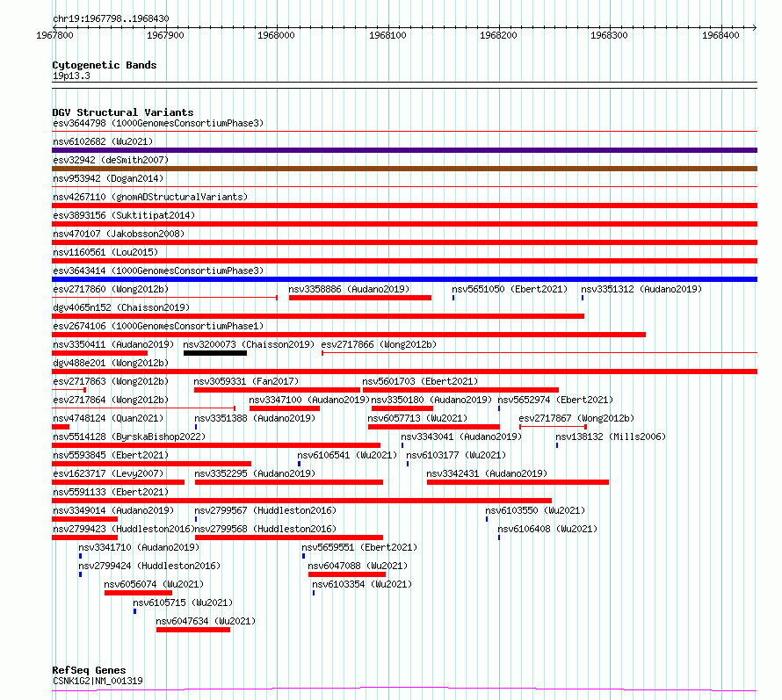
Task: Click nsv4267110 (gnomADStructuralVariants) label
Action: (x=150, y=197)
